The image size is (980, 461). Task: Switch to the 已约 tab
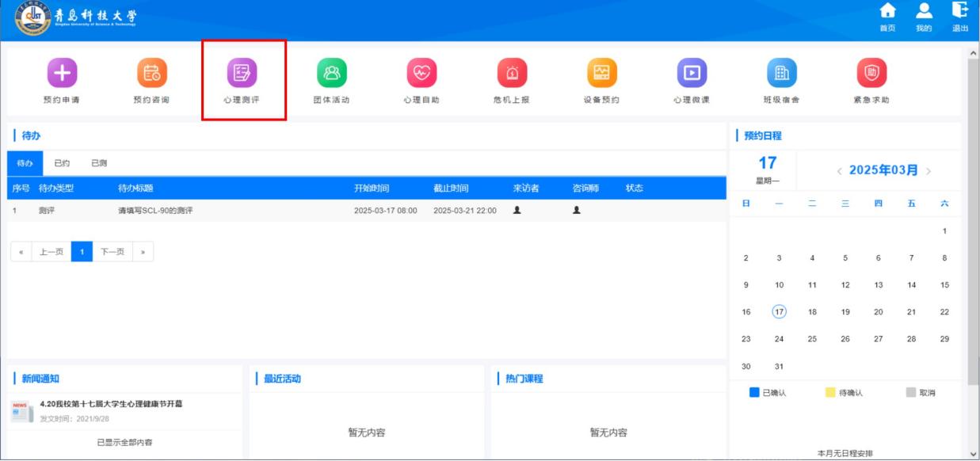(x=62, y=163)
